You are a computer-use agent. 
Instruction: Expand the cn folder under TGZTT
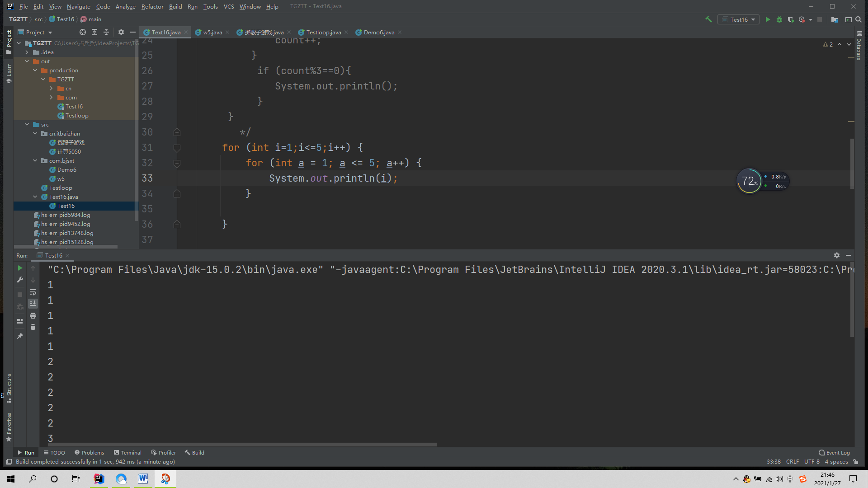(51, 88)
